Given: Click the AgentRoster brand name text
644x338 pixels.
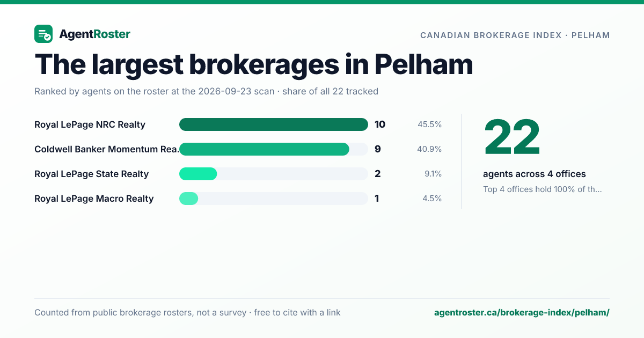Looking at the screenshot, I should [x=94, y=34].
